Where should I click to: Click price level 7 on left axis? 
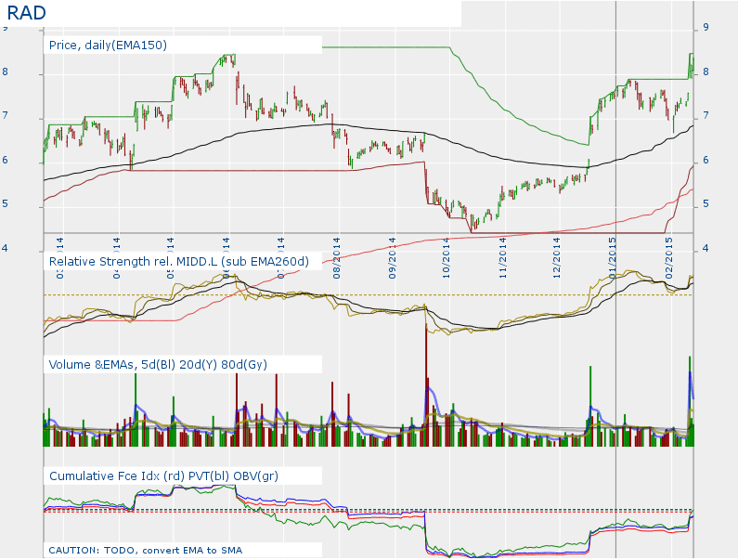click(x=6, y=116)
